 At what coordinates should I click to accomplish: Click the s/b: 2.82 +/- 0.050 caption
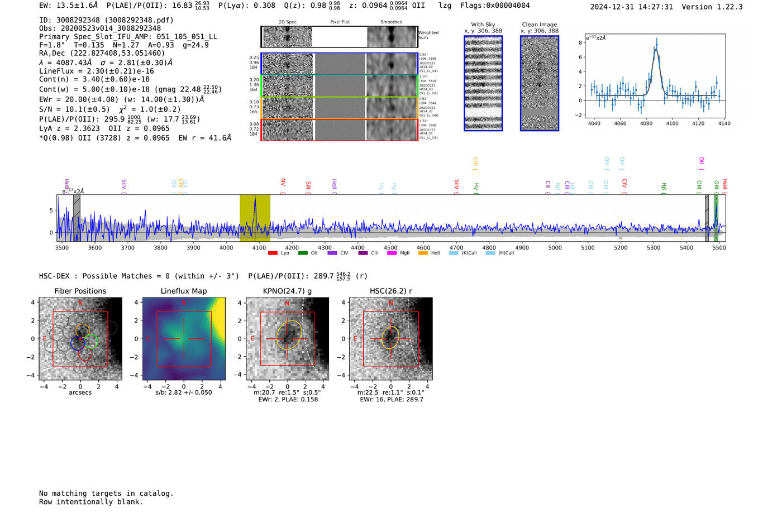184,392
